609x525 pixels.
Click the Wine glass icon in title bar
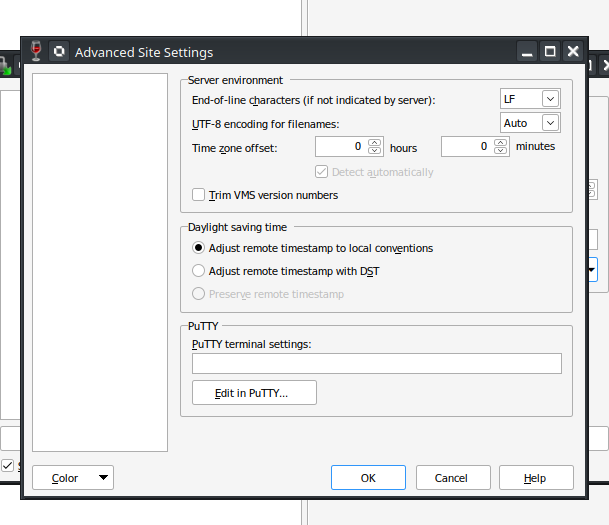37,51
